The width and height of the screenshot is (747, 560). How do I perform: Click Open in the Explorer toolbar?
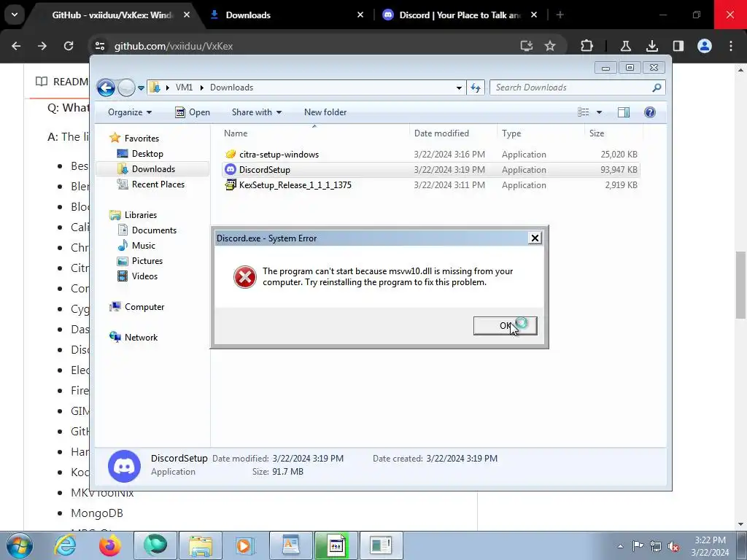[193, 112]
